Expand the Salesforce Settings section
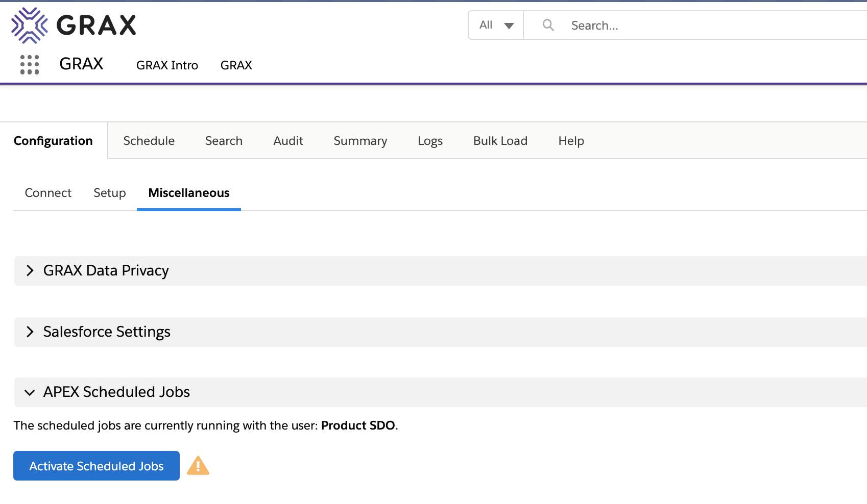Screen dimensions: 867x504 click(x=441, y=332)
